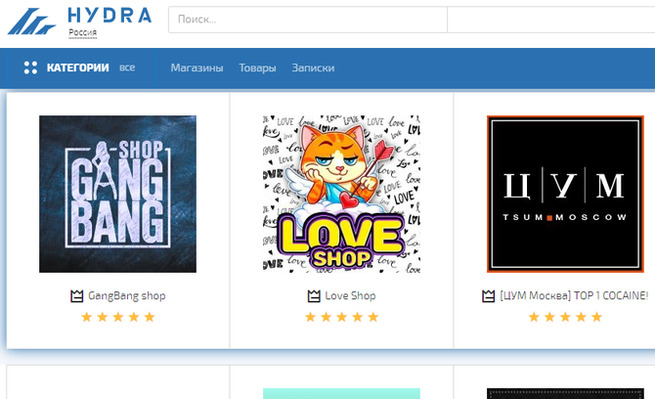The height and width of the screenshot is (399, 655).
Task: Open the GangBang shop name link
Action: tap(127, 296)
